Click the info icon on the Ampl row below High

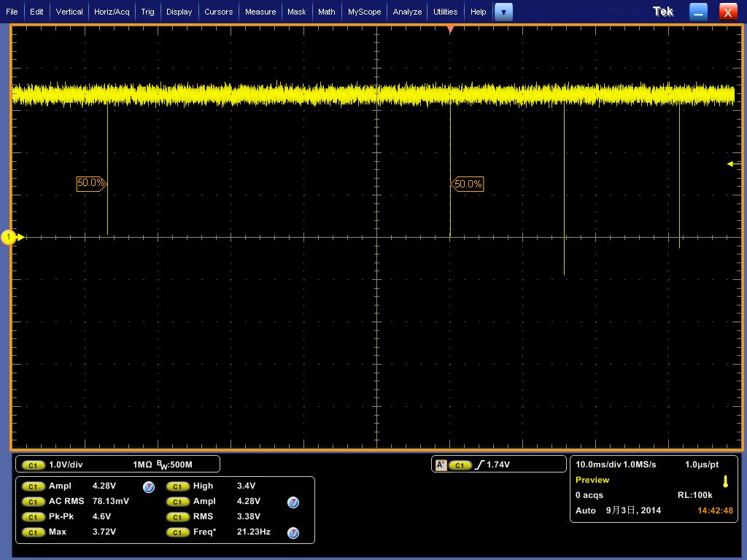[x=293, y=502]
